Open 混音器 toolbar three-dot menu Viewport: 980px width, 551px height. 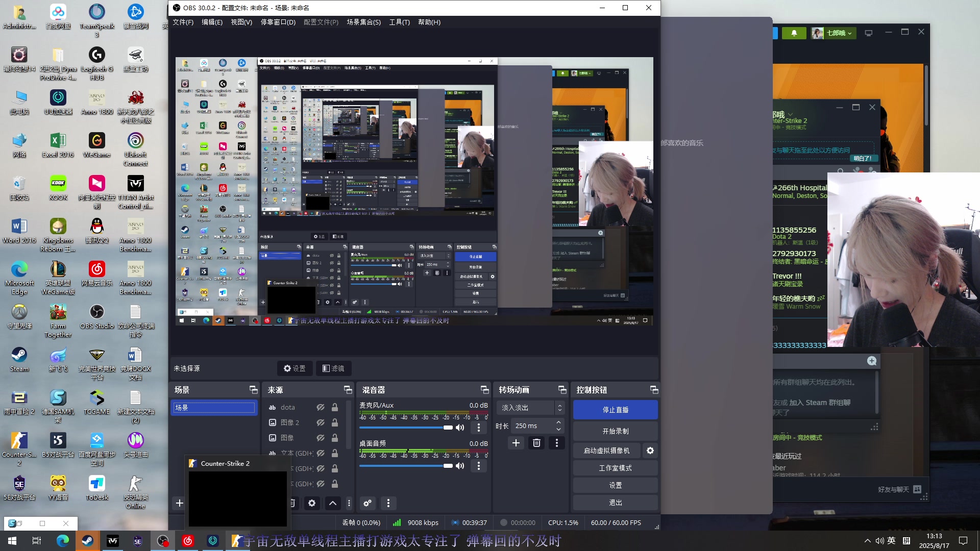coord(388,503)
